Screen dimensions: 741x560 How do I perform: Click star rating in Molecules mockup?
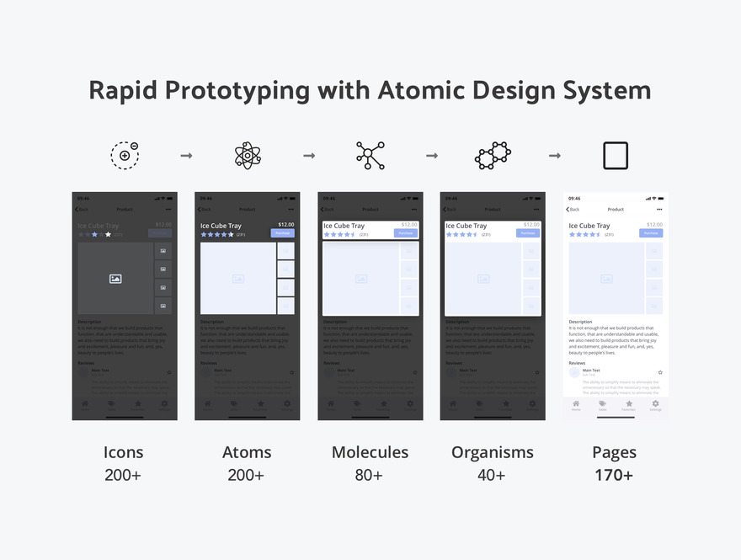340,234
